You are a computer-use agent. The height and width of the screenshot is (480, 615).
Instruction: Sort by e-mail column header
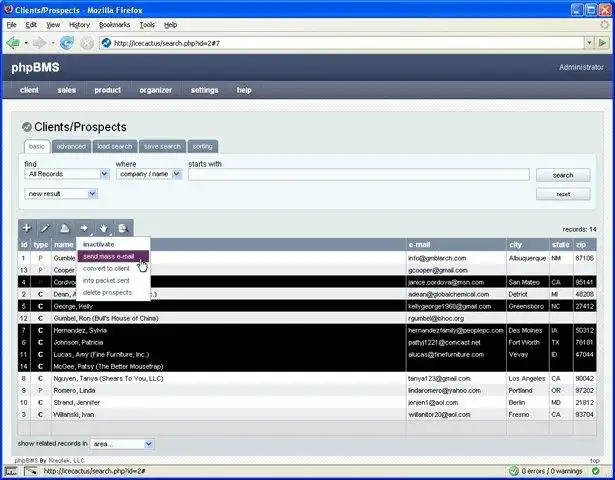click(x=456, y=244)
